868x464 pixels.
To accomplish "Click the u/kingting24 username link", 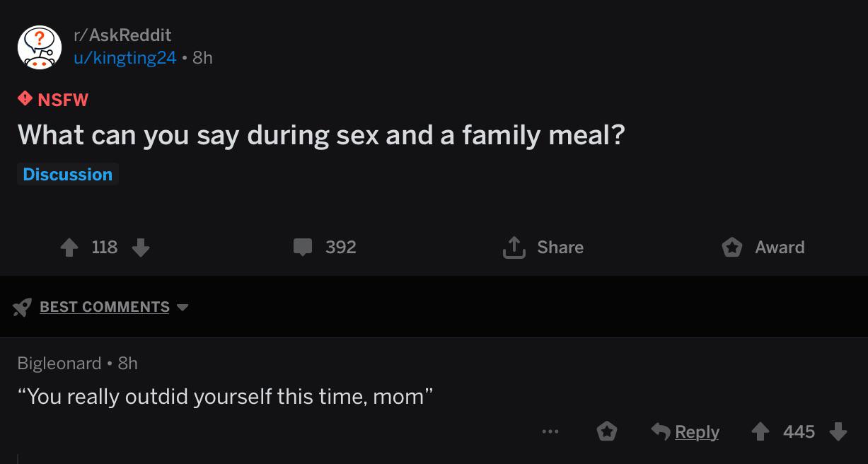I will coord(125,59).
